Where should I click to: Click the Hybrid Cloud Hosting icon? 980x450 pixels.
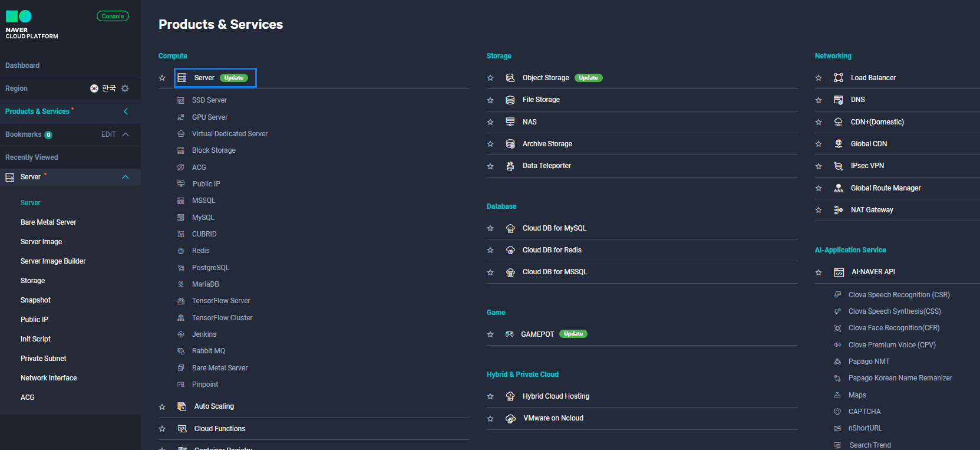(x=510, y=396)
